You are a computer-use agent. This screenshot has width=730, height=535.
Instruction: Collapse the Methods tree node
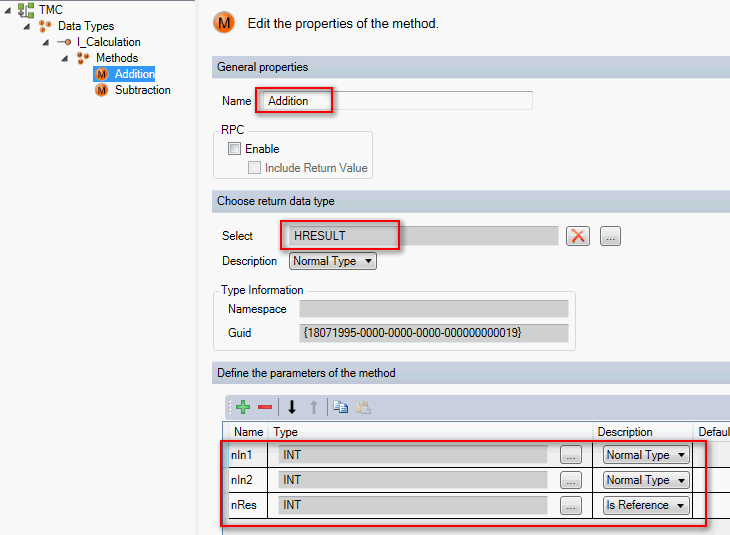(65, 59)
